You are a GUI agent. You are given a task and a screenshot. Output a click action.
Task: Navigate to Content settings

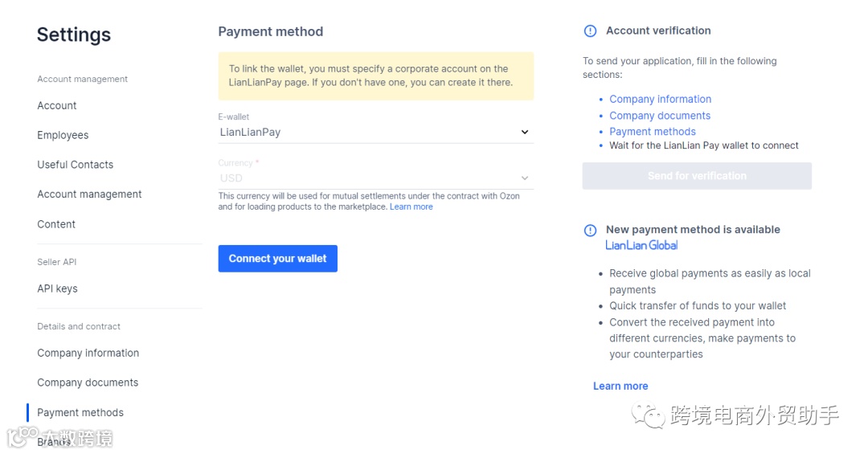pyautogui.click(x=56, y=224)
